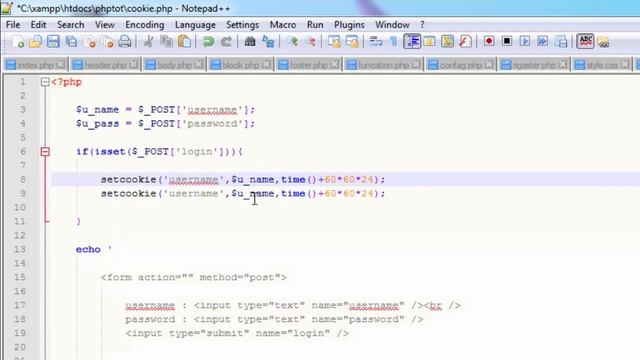Click line number 13 in the margin

click(x=20, y=249)
